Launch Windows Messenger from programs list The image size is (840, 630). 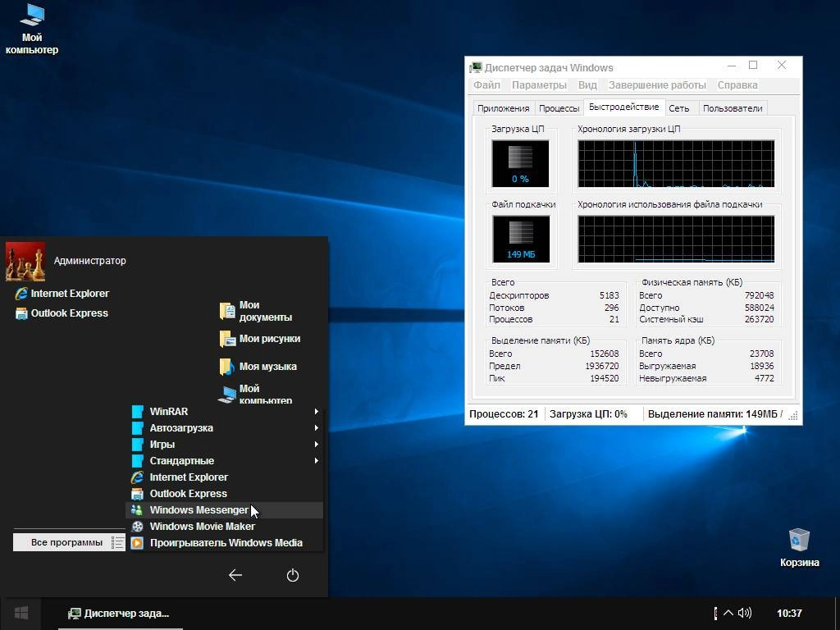tap(225, 510)
